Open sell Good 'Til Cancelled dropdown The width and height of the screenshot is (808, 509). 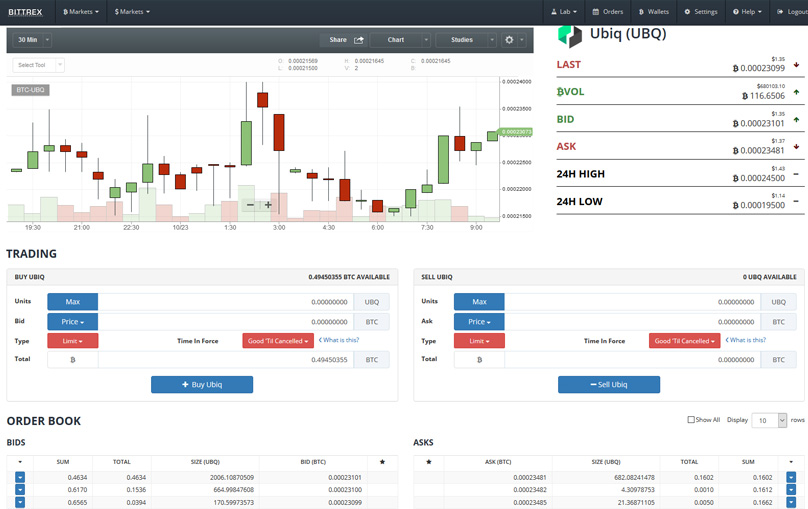pyautogui.click(x=685, y=341)
